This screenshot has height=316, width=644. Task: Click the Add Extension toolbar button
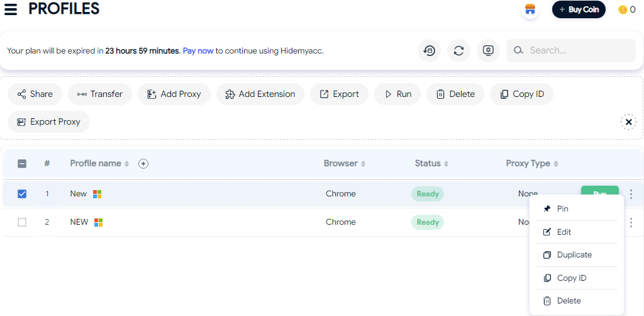click(260, 94)
